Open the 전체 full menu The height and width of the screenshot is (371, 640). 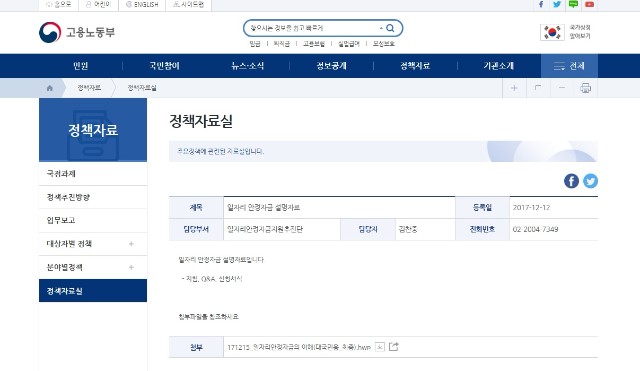[x=569, y=66]
